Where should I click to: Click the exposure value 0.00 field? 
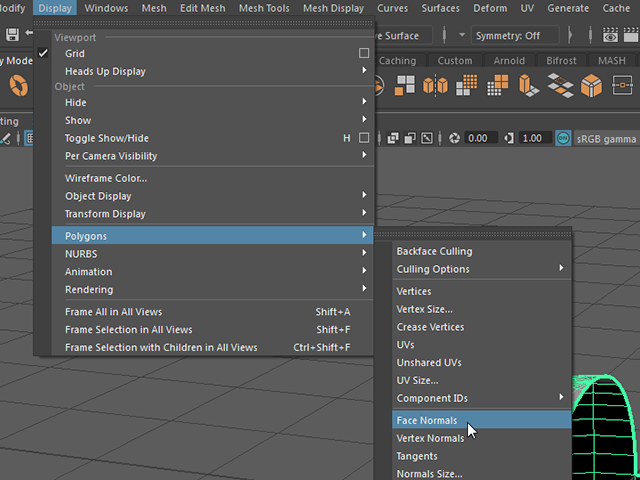pyautogui.click(x=480, y=138)
